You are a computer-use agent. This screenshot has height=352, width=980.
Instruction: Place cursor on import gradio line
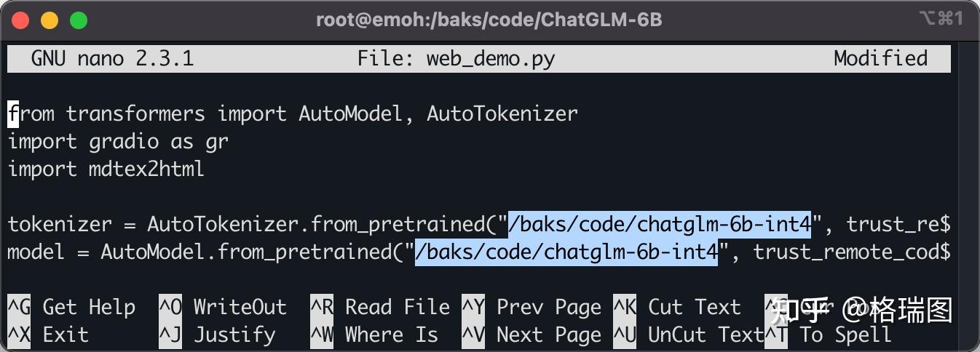[x=118, y=141]
